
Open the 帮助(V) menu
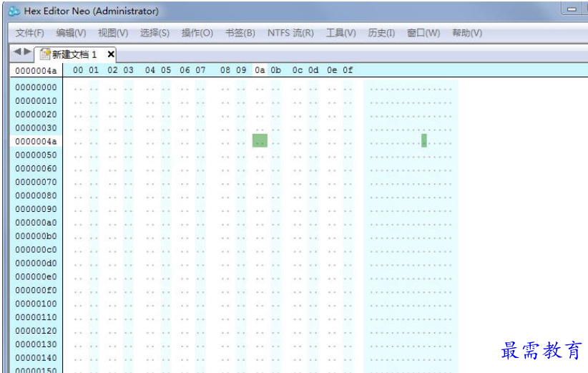point(467,33)
